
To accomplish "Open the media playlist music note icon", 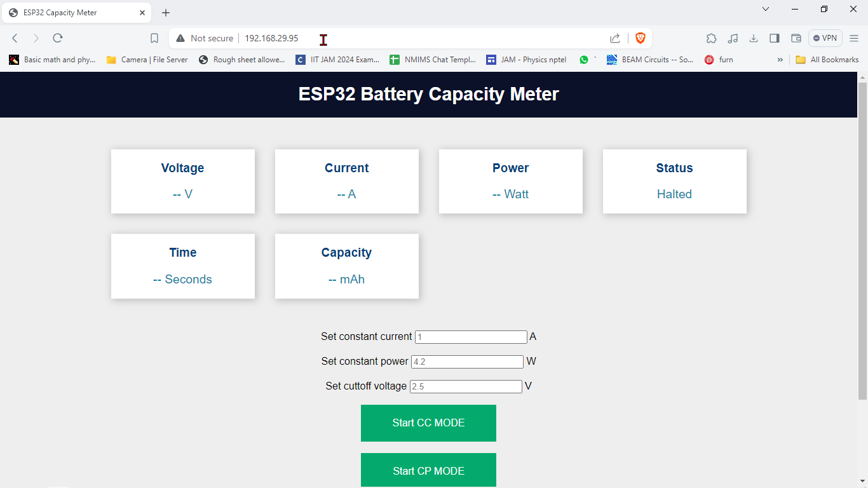I will (x=733, y=38).
